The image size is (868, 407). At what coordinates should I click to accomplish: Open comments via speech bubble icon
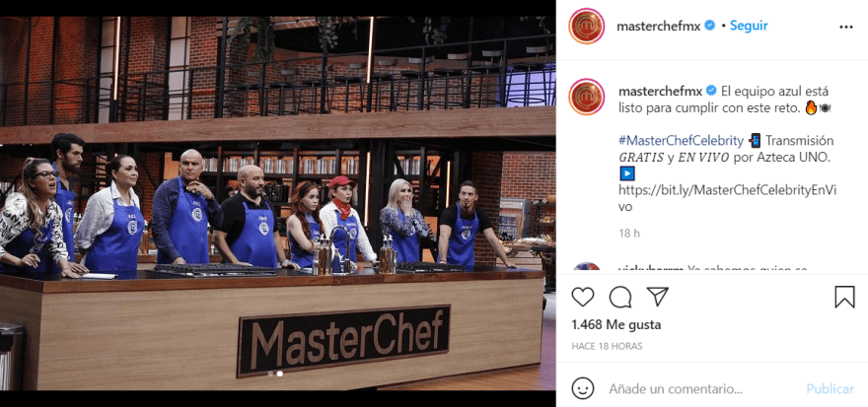[x=620, y=297]
